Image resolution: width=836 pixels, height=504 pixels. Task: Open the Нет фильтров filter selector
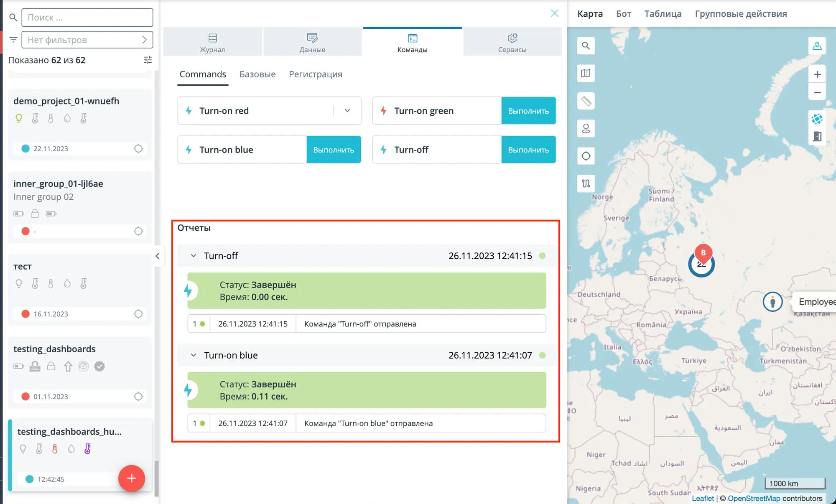point(87,40)
